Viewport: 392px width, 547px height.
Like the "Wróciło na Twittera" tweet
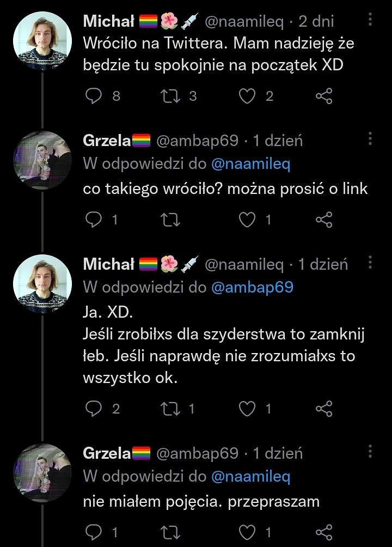coord(247,96)
